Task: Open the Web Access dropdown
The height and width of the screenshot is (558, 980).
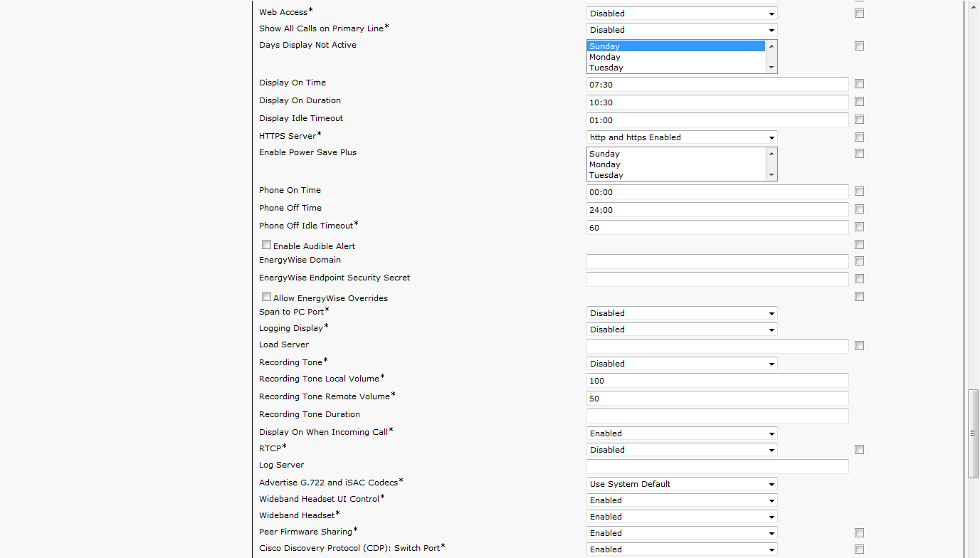Action: pos(681,14)
